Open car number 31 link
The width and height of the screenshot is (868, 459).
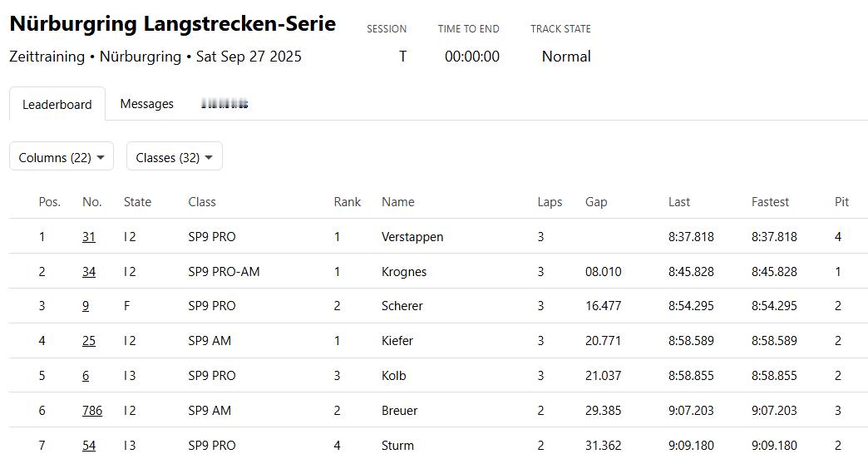pos(89,236)
